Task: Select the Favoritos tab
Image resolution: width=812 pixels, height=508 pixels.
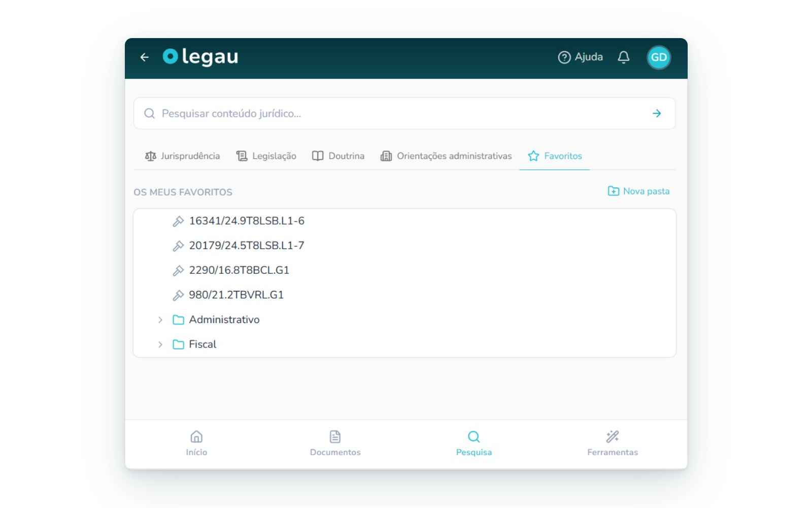Action: [x=555, y=156]
